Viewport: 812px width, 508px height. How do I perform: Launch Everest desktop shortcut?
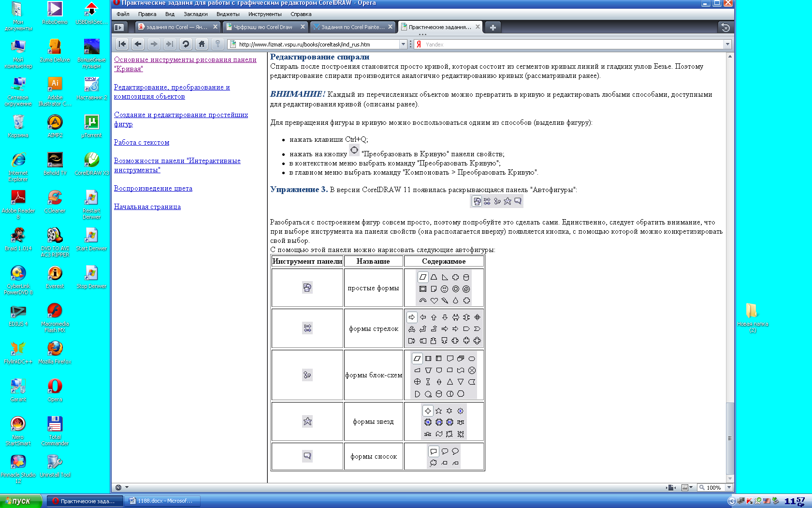[x=55, y=276]
